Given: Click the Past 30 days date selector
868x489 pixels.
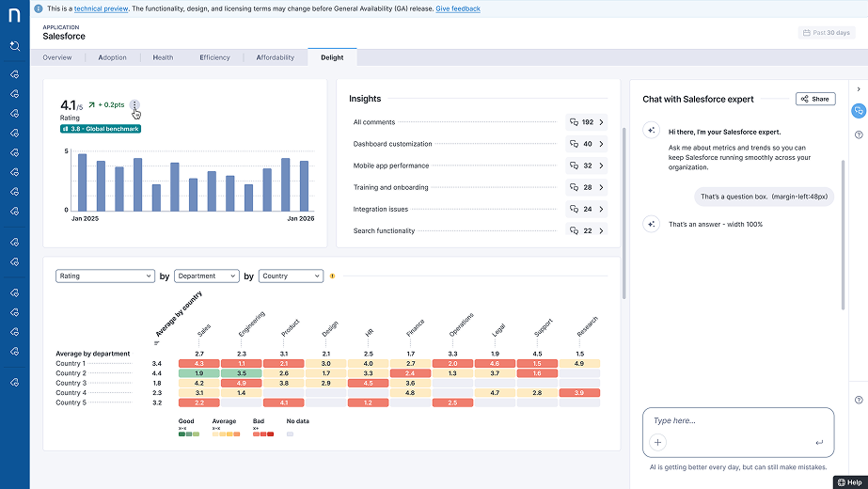Looking at the screenshot, I should coord(827,33).
